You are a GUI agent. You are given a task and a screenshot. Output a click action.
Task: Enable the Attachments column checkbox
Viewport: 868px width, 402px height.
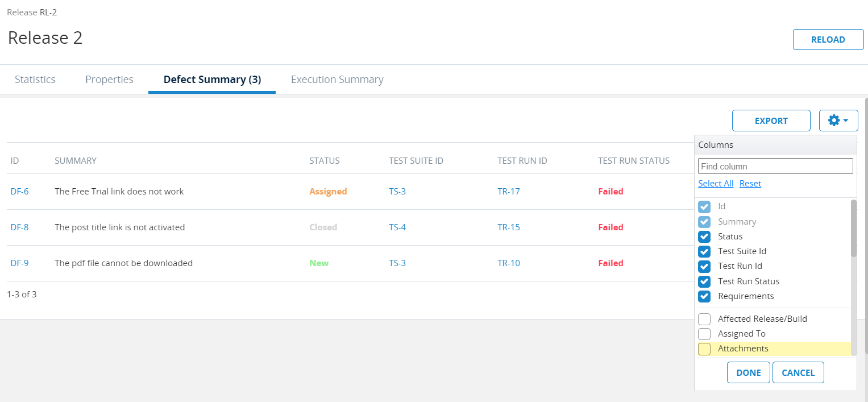704,349
